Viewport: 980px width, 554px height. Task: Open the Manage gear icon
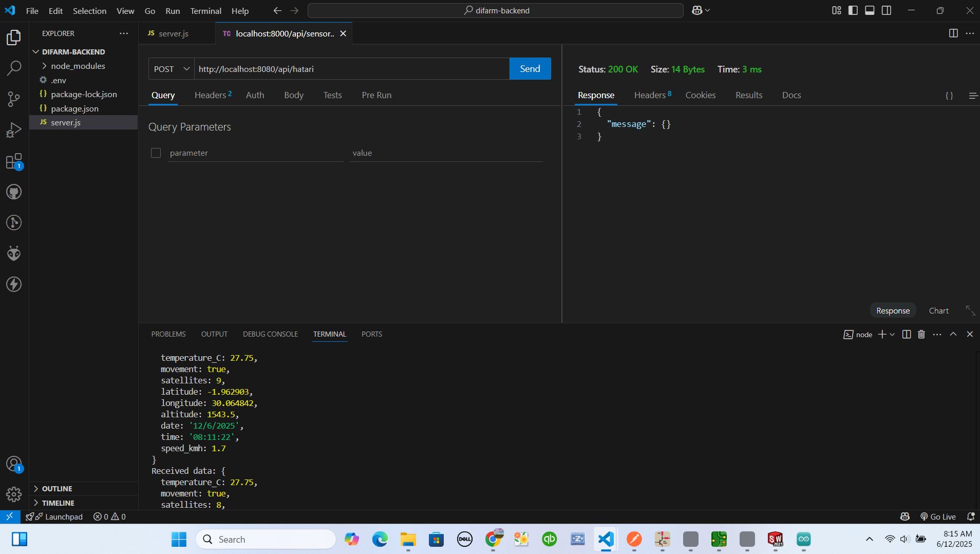coord(14,494)
